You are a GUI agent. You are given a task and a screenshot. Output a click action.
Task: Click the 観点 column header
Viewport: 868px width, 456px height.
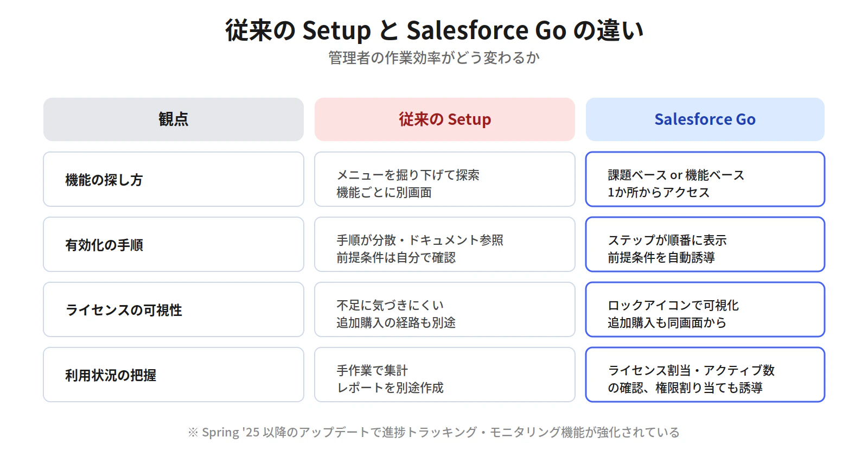tap(174, 119)
